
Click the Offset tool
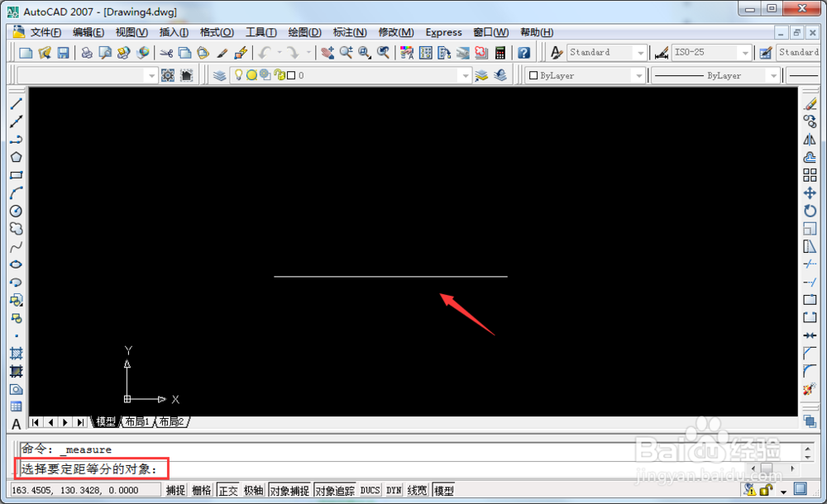810,157
